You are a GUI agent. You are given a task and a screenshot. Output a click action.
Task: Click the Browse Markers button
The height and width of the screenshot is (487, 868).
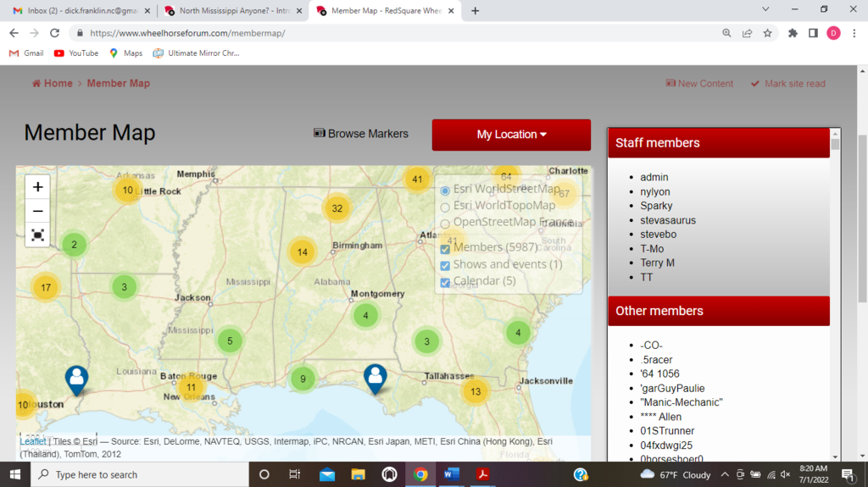coord(361,134)
